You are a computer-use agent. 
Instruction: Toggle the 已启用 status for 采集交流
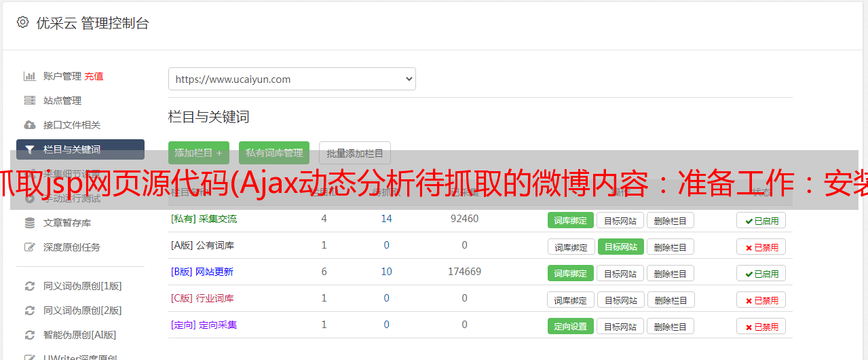tap(761, 220)
